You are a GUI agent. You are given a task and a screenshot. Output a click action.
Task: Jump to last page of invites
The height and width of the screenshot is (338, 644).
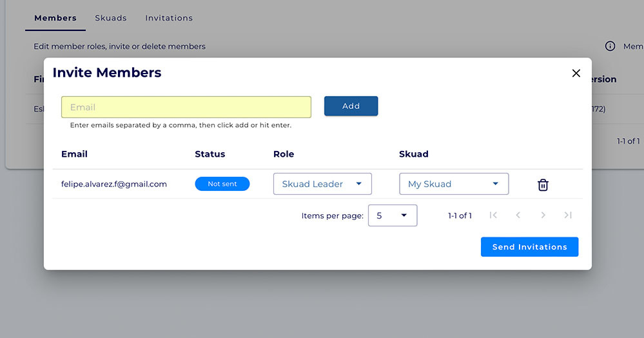pos(568,215)
